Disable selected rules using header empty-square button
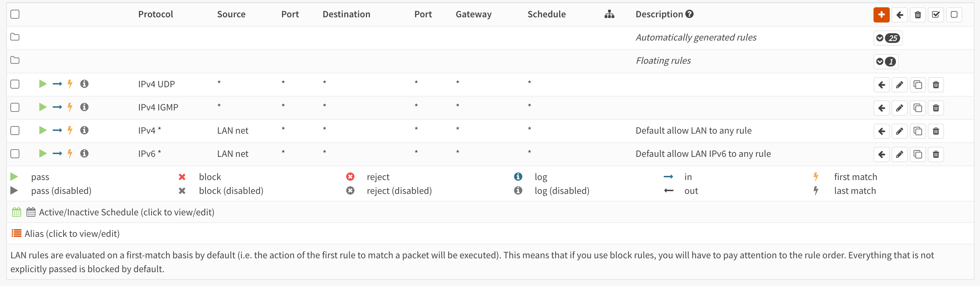 coord(954,15)
